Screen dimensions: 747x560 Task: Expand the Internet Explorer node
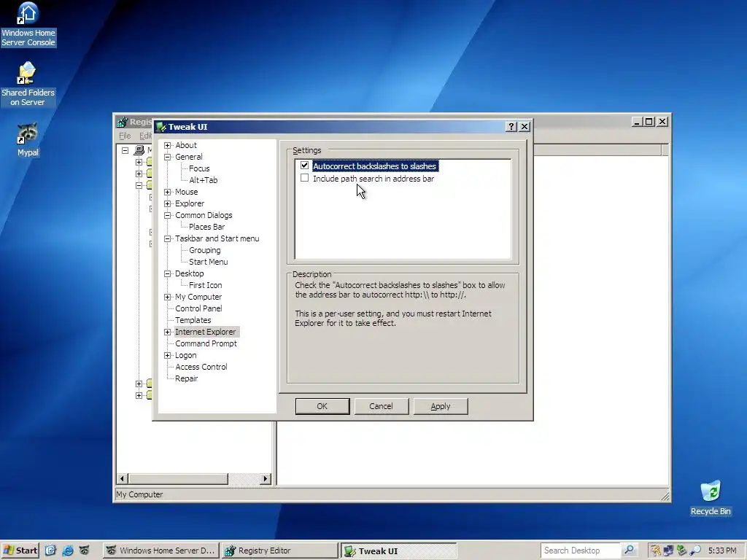[167, 332]
